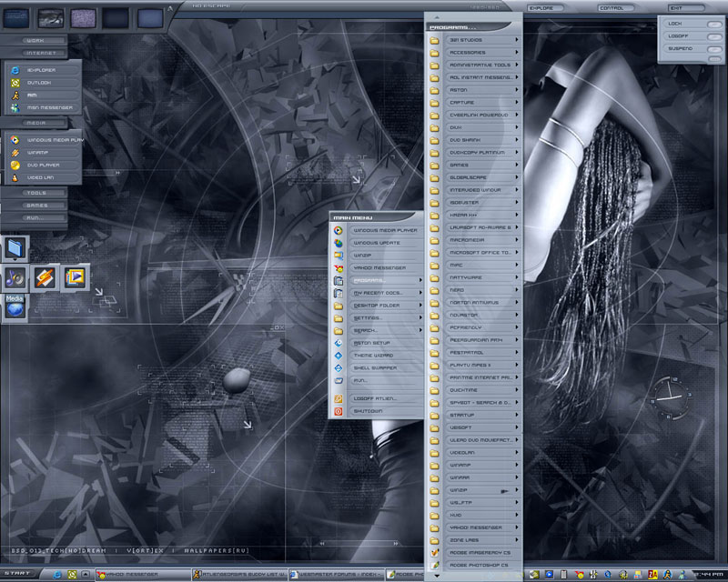Launch Video LAN from the Media panel
Image resolution: width=728 pixels, height=582 pixels.
(x=41, y=177)
